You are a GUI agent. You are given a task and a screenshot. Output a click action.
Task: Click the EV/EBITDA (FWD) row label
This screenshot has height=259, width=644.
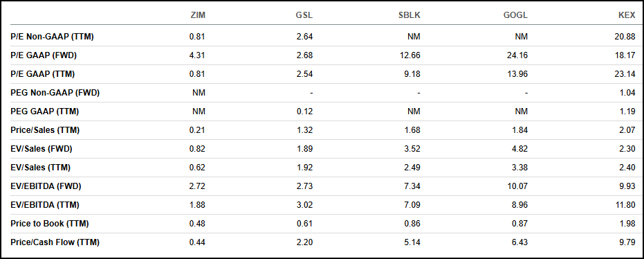[46, 187]
